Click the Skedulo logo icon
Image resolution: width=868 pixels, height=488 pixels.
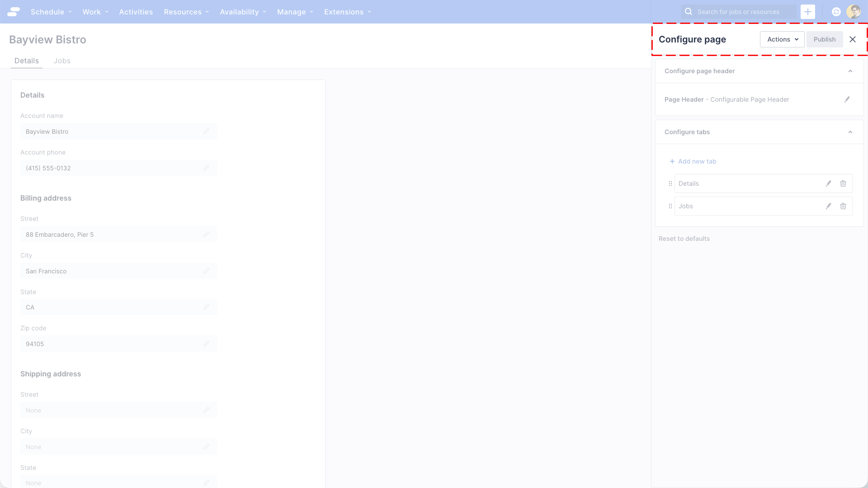tap(14, 12)
